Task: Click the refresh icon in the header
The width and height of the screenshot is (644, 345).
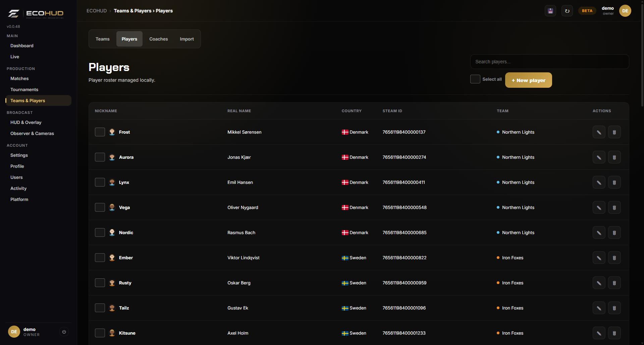Action: coord(567,11)
